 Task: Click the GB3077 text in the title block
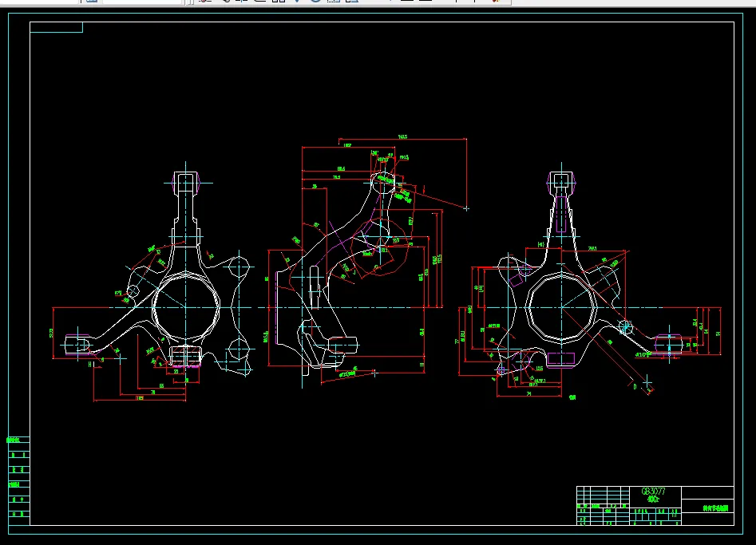(653, 492)
